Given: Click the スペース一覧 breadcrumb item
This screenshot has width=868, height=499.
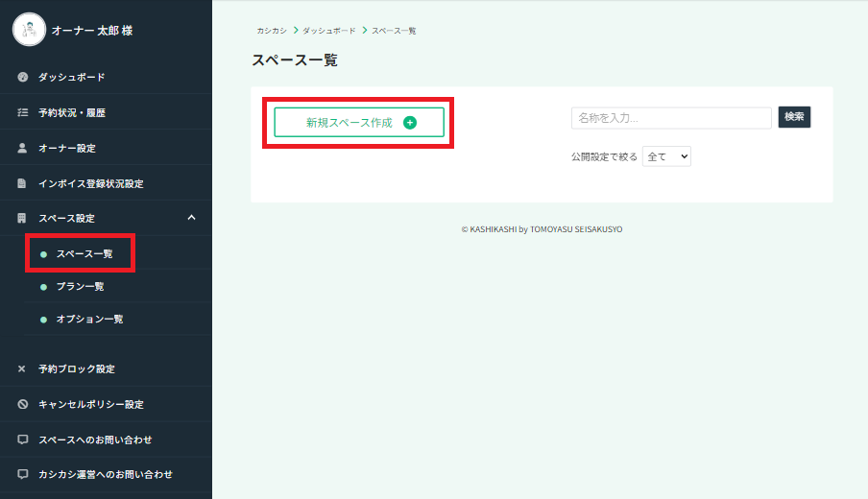Looking at the screenshot, I should point(394,31).
